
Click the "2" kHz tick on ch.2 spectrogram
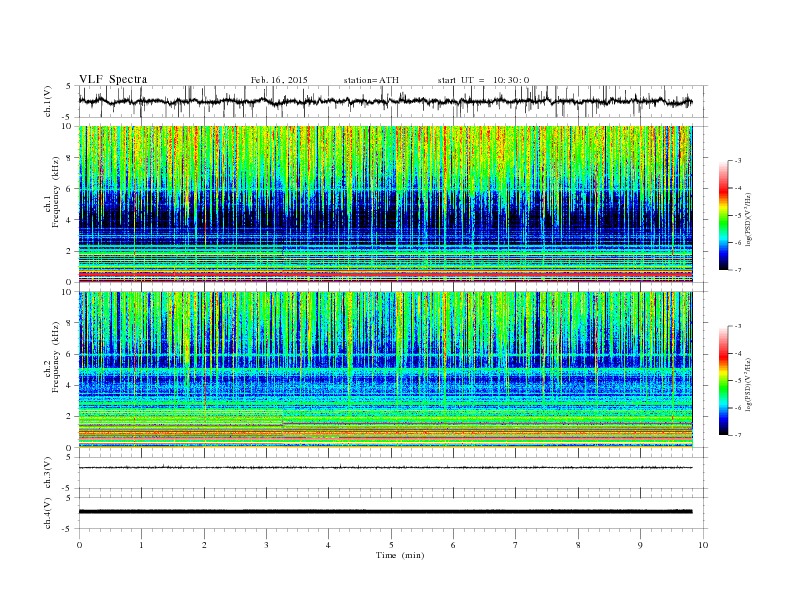click(x=70, y=417)
